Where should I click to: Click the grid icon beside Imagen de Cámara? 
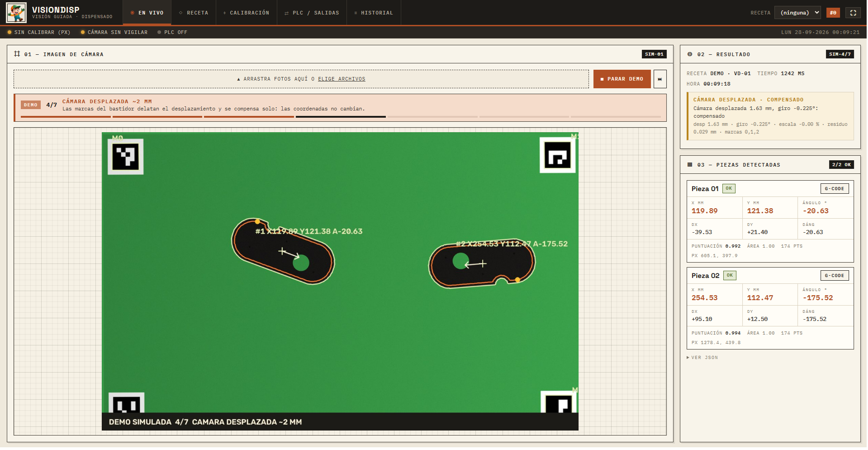click(x=17, y=54)
